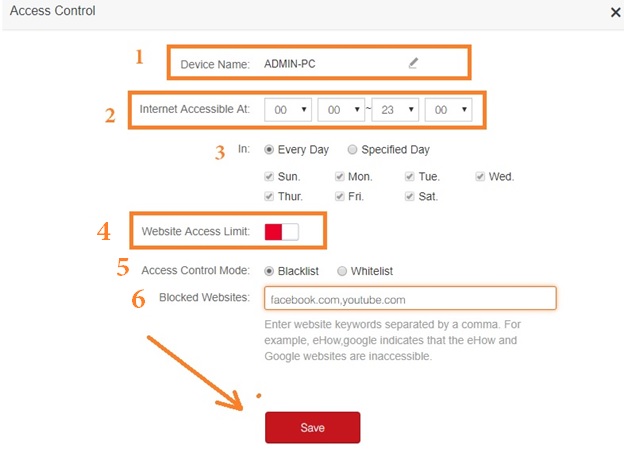This screenshot has width=624, height=453.
Task: Toggle the Website Access Limit switch
Action: (x=281, y=232)
